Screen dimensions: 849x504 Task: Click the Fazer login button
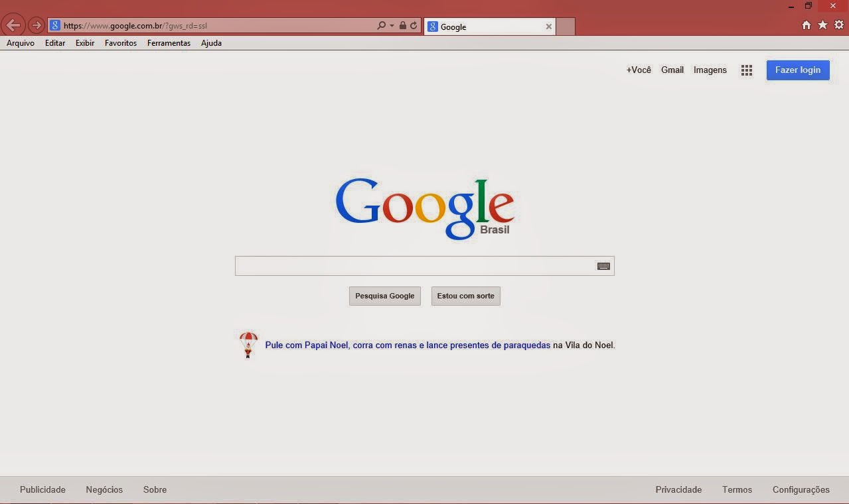coord(797,70)
